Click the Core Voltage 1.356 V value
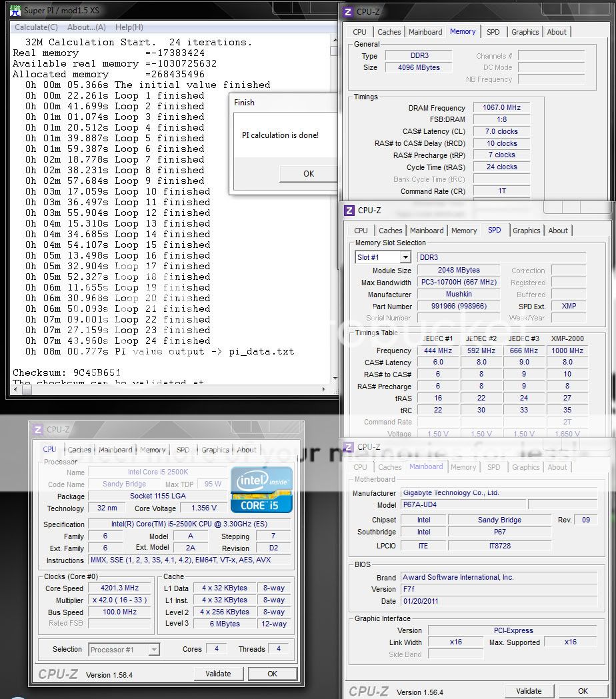 (x=203, y=508)
